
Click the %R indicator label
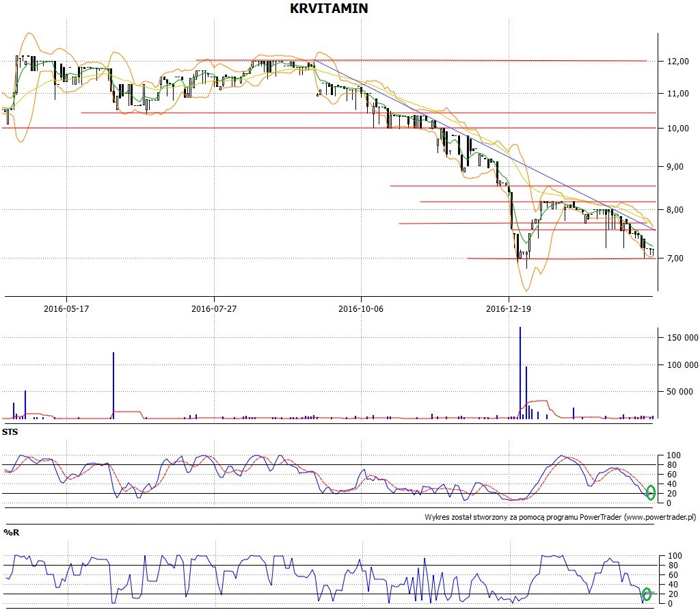(11, 532)
